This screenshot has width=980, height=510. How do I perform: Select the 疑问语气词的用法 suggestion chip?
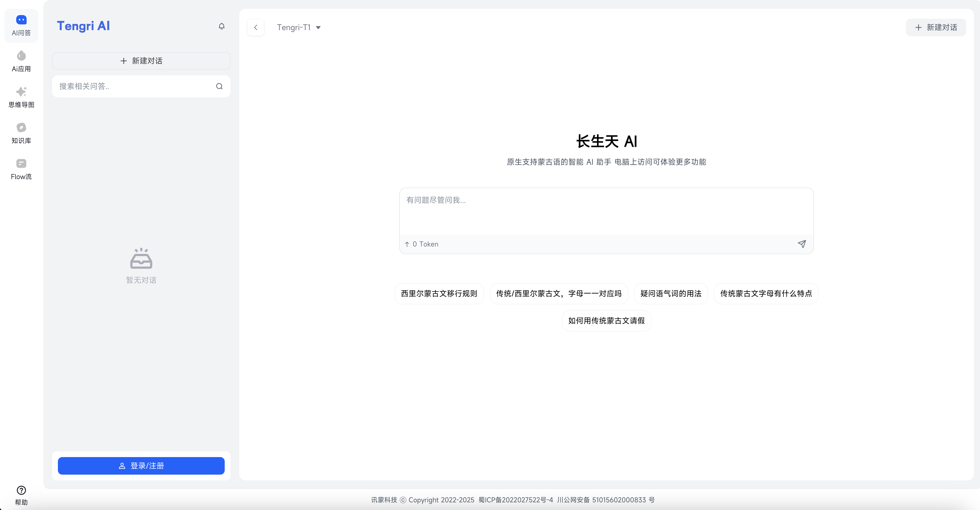point(670,293)
